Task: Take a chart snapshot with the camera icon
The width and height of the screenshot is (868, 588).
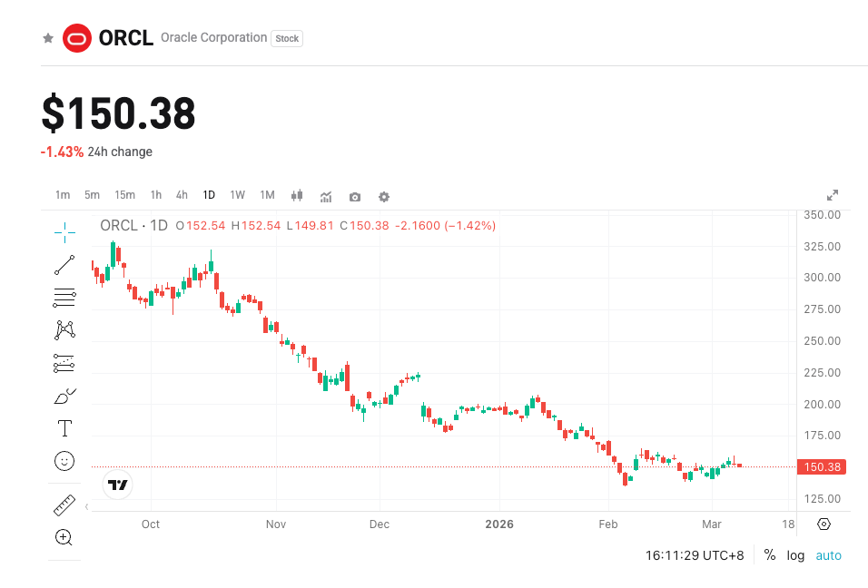Action: pos(354,196)
